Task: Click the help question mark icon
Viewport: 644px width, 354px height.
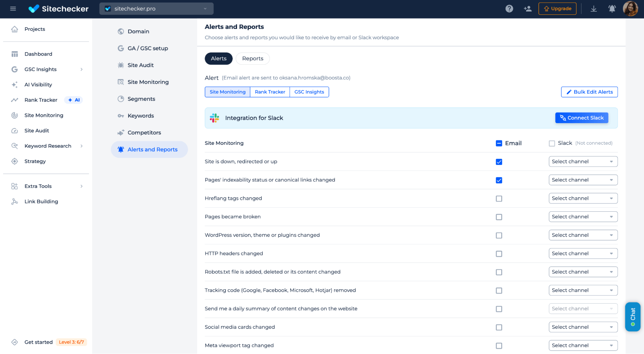Action: (509, 9)
